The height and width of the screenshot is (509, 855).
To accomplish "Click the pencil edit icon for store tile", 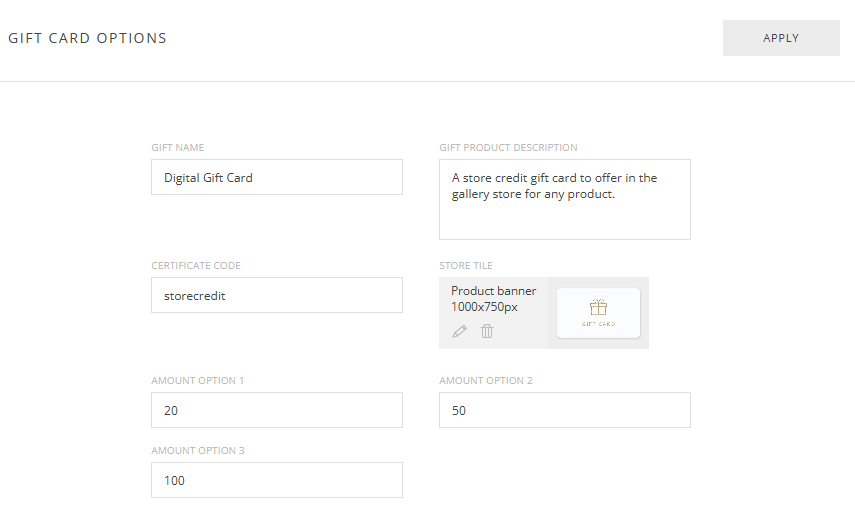I will coord(460,331).
